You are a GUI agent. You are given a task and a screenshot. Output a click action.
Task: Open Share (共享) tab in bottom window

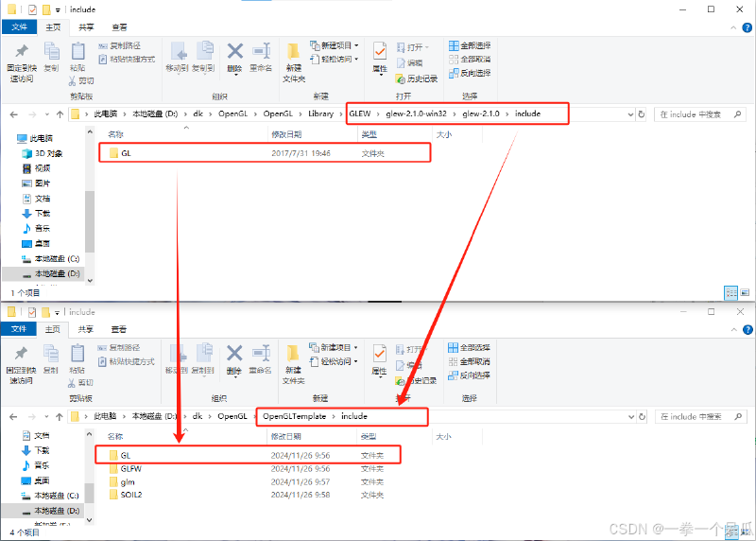click(x=86, y=329)
